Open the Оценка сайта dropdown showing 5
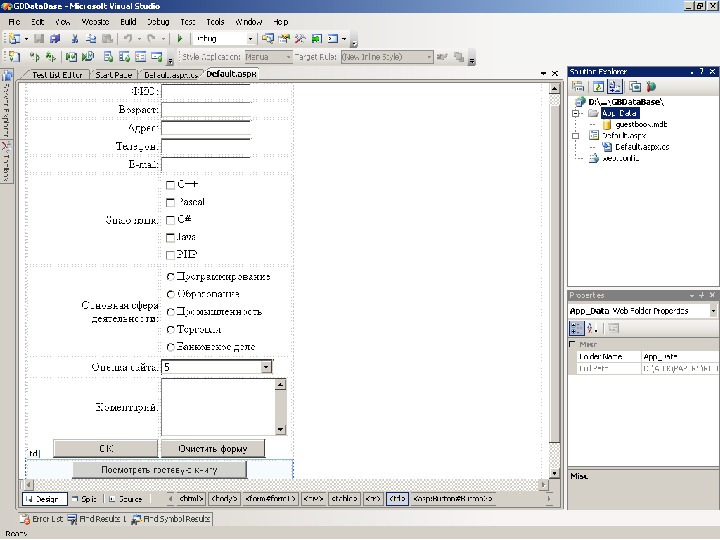 coord(266,367)
